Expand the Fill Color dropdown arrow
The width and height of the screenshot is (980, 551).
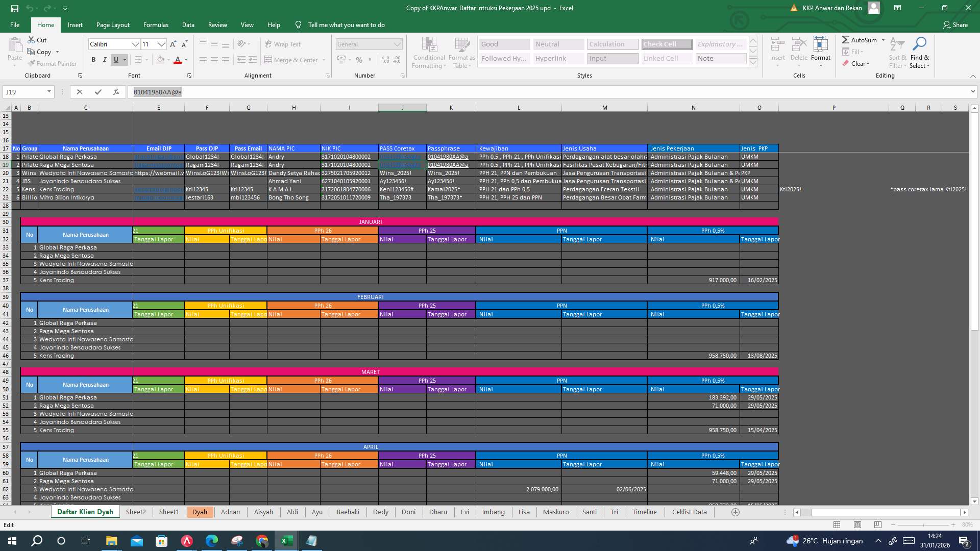coord(168,60)
